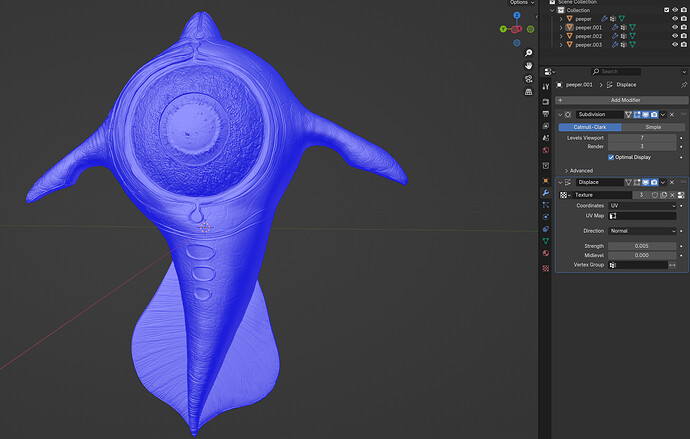Open the World properties tab
690x439 pixels.
(546, 150)
